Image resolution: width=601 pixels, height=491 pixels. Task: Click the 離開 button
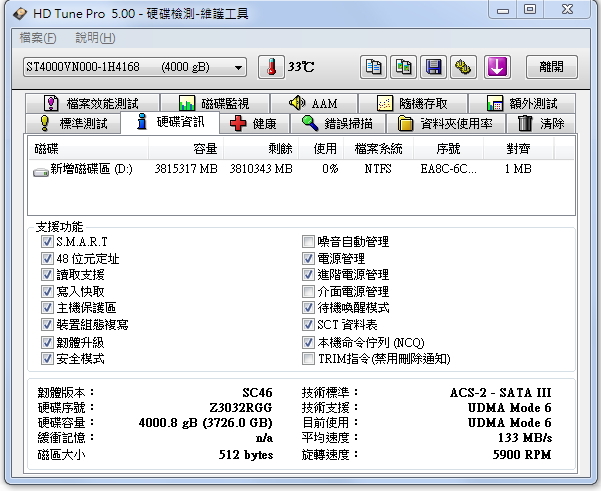click(551, 67)
